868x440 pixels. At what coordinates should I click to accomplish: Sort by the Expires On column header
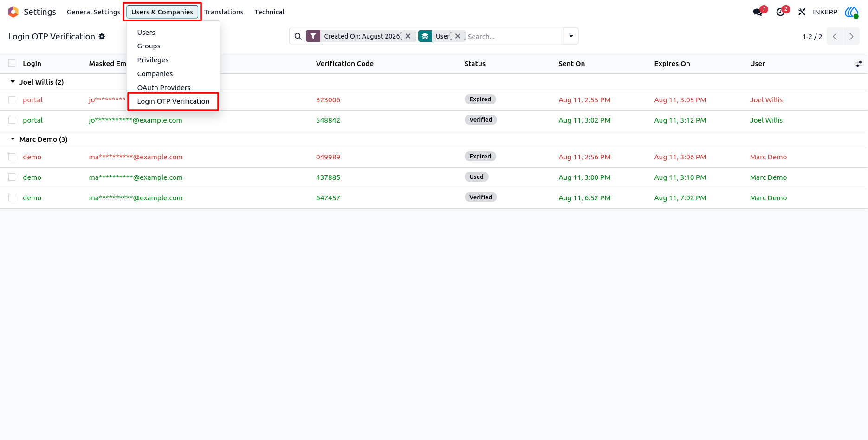(x=672, y=64)
